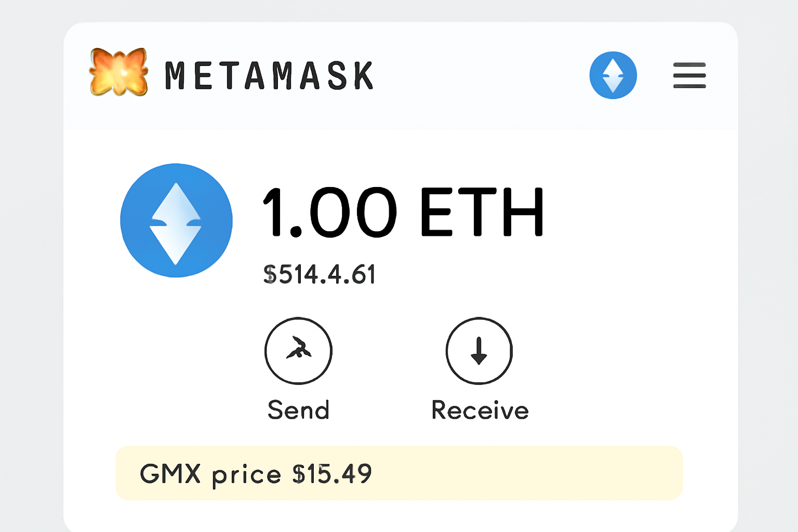The width and height of the screenshot is (798, 532).
Task: Click the $514.4.61 fiat value
Action: pos(319,274)
